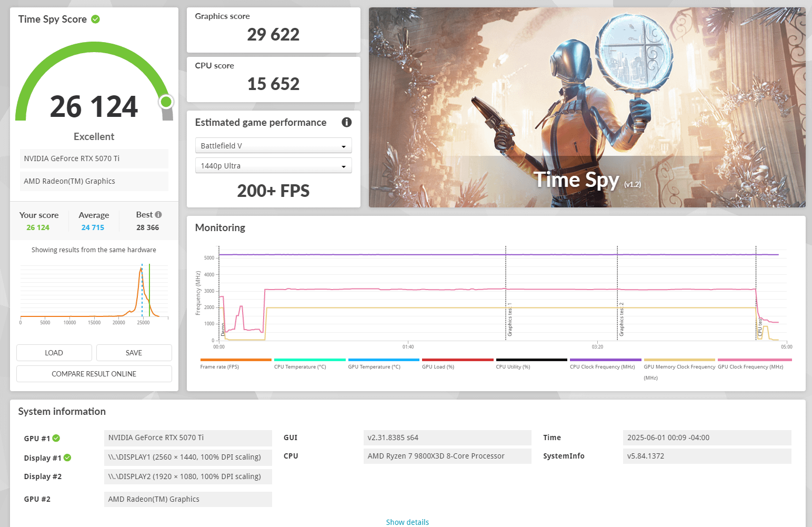Click the Time Spy benchmark image
The image size is (812, 527).
(587, 107)
